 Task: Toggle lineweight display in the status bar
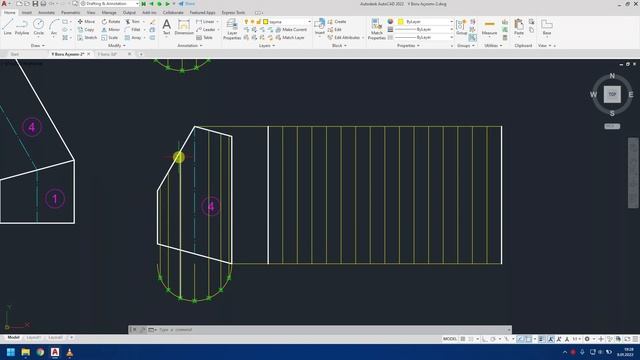coord(542,339)
